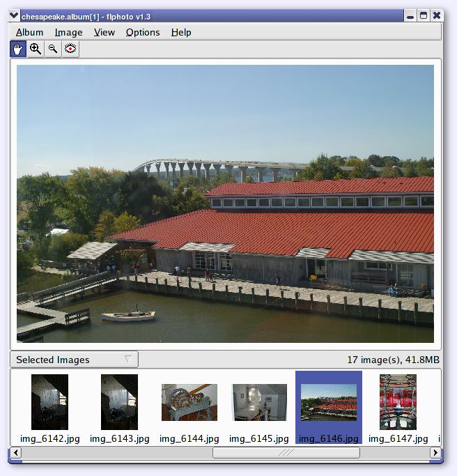Expand the Selected Images dropdown
This screenshot has width=457, height=476.
click(x=75, y=360)
